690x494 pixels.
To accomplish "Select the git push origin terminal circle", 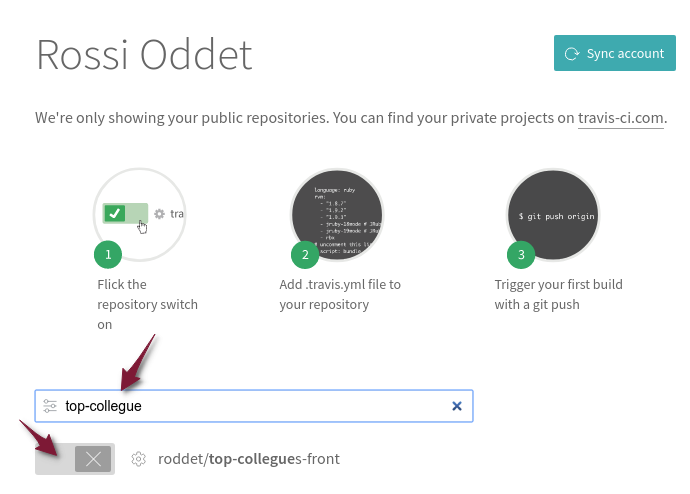I will [x=552, y=213].
